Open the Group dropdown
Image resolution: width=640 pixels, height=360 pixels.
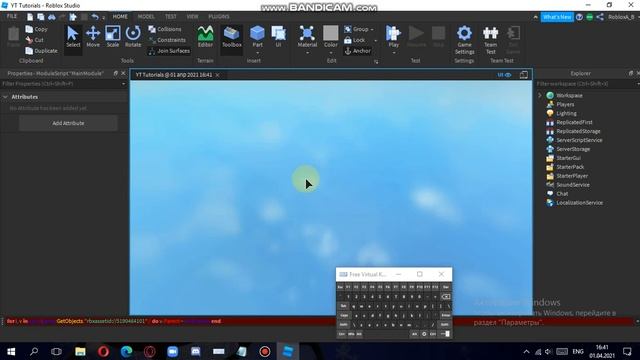pos(359,29)
